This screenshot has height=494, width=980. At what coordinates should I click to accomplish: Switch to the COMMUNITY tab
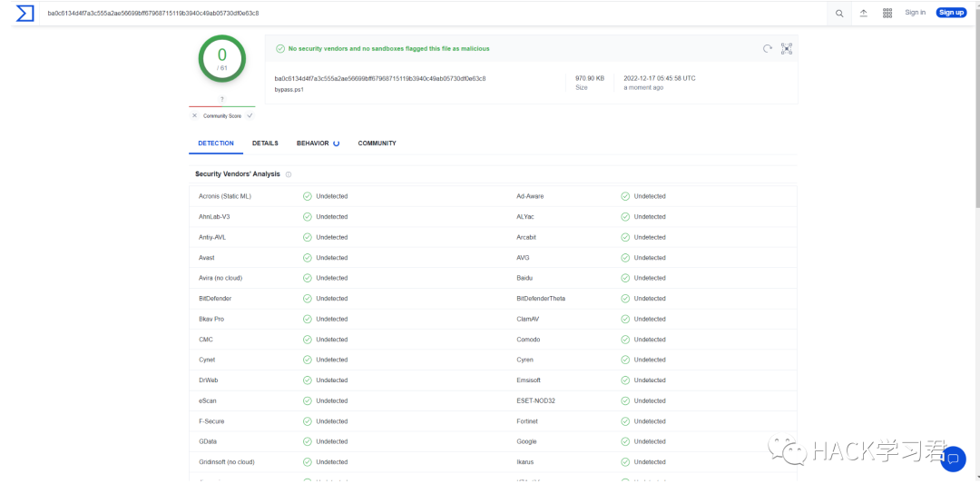377,143
